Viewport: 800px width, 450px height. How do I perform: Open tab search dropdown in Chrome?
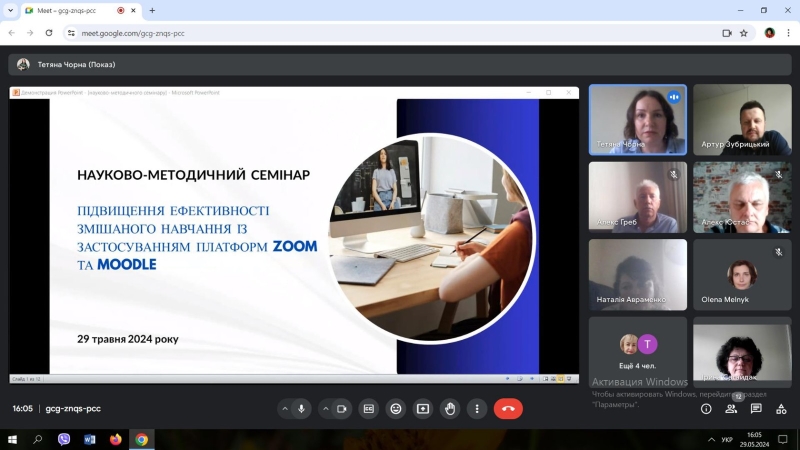[10, 10]
